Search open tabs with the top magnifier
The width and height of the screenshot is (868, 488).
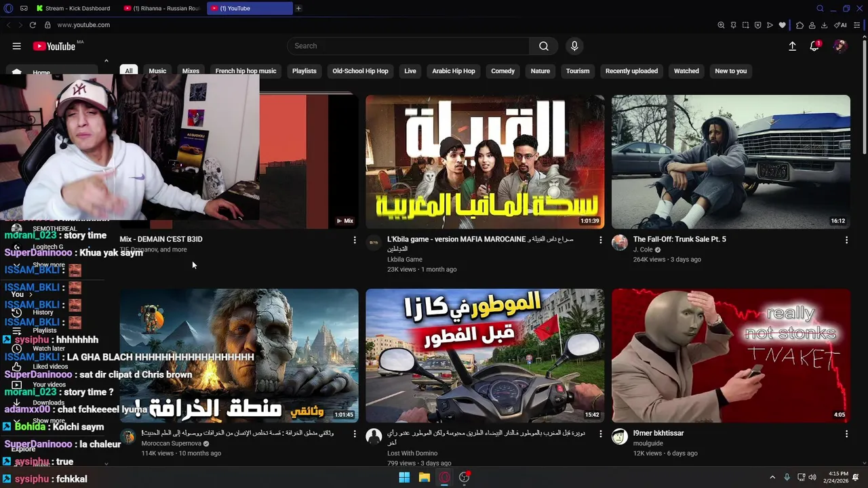tap(820, 8)
